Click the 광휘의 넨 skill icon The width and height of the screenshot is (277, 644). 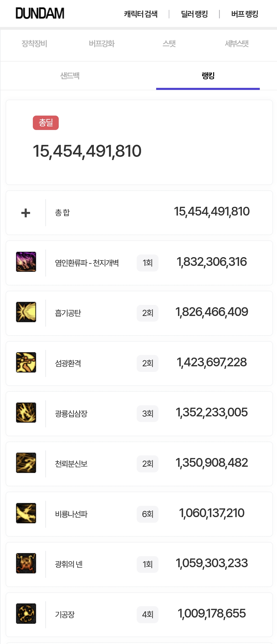click(x=26, y=563)
